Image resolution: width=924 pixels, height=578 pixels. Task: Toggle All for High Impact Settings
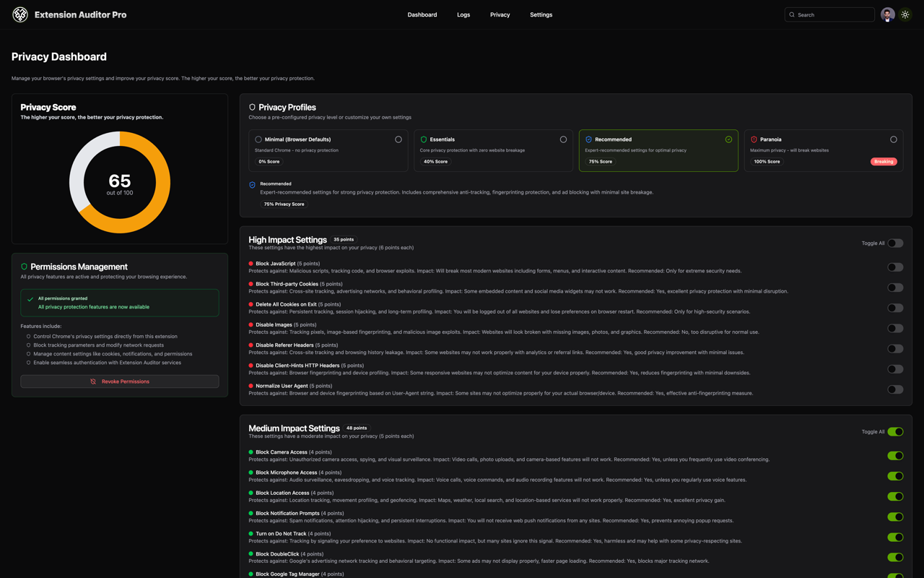click(x=895, y=243)
